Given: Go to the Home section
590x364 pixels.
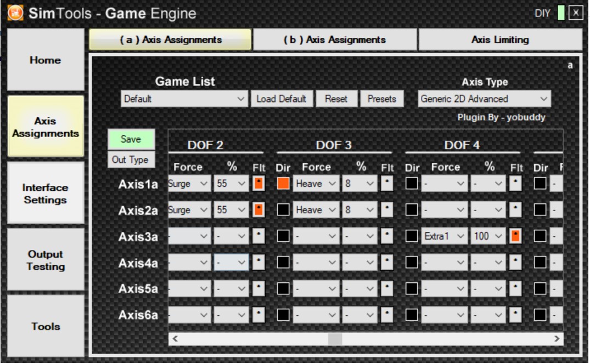Looking at the screenshot, I should tap(46, 60).
